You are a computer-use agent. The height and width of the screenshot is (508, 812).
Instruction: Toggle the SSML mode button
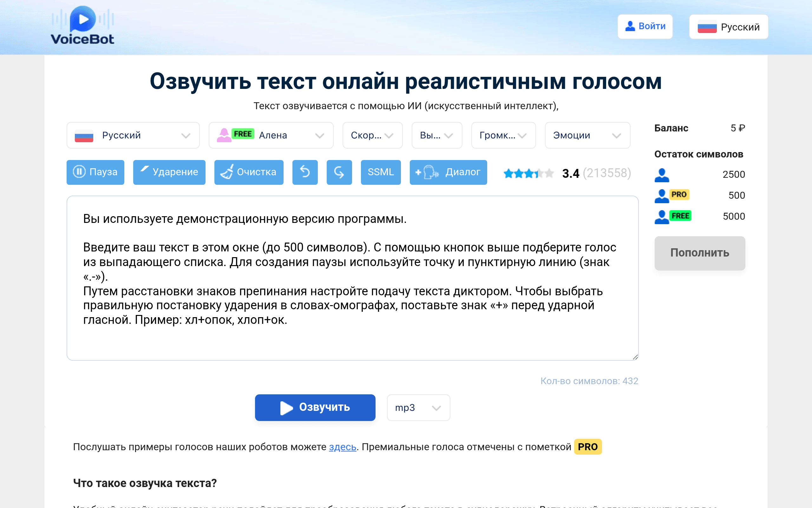[x=381, y=172]
